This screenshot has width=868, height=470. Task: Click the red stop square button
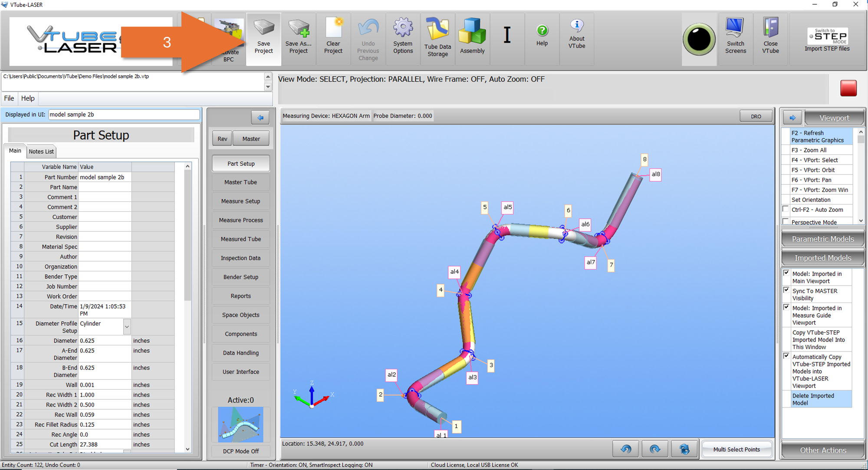point(848,88)
